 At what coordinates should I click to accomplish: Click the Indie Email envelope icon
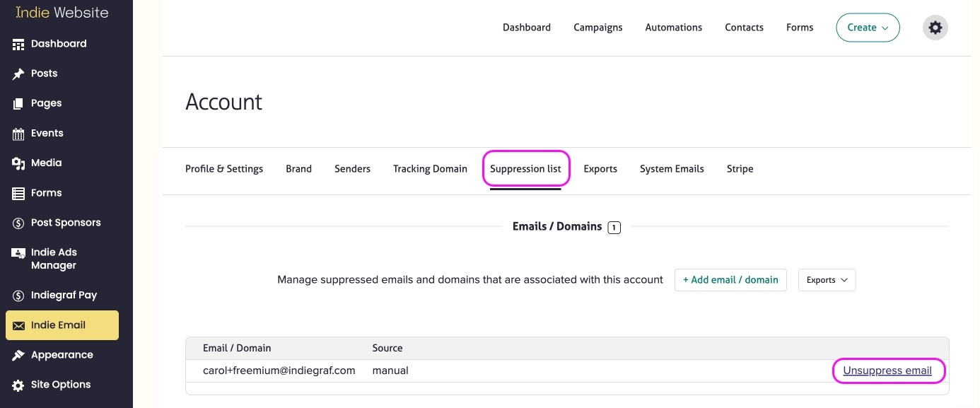18,325
